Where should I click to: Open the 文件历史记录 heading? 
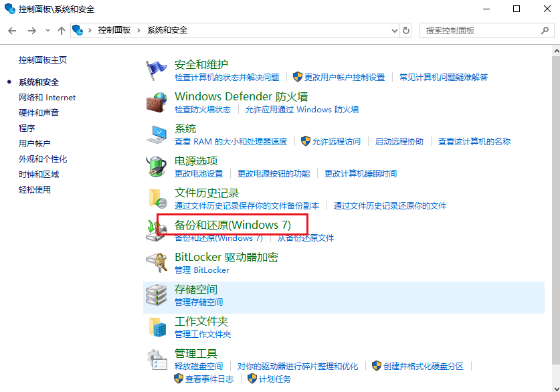click(x=207, y=193)
